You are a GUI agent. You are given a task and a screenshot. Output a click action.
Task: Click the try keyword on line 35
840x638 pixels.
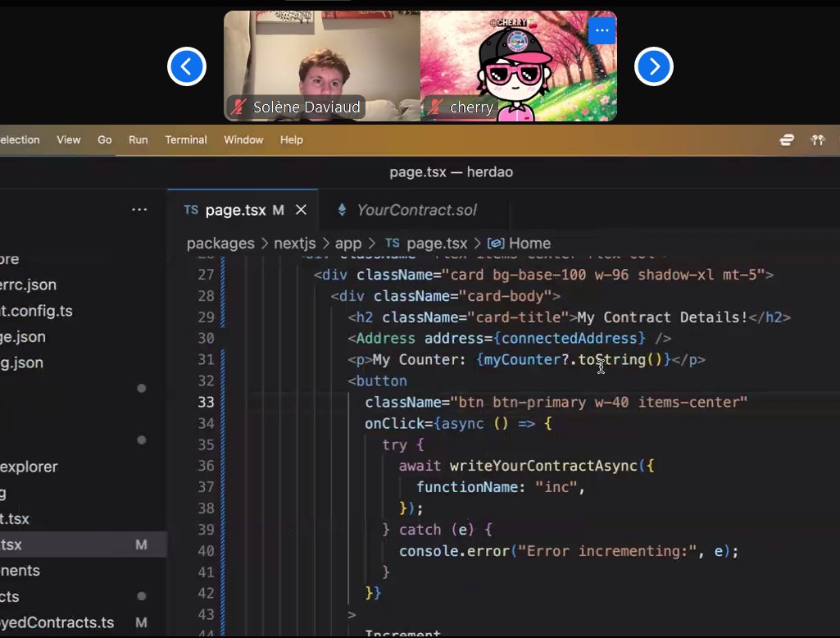pyautogui.click(x=395, y=445)
